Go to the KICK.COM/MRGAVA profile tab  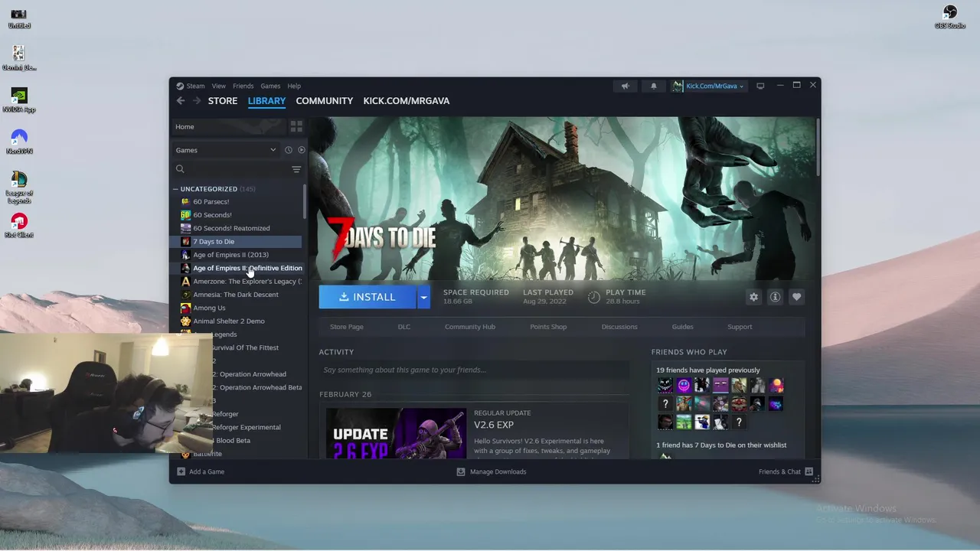point(407,101)
